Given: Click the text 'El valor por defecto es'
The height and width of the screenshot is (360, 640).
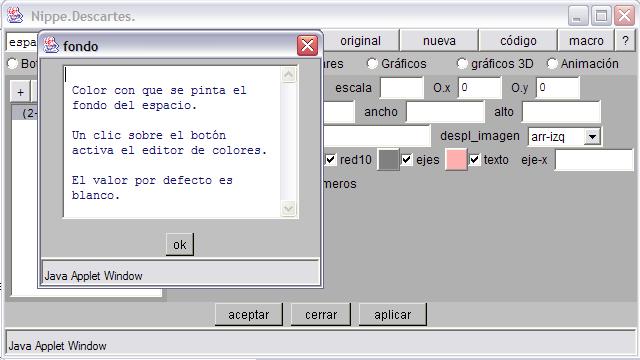Looking at the screenshot, I should click(152, 180).
